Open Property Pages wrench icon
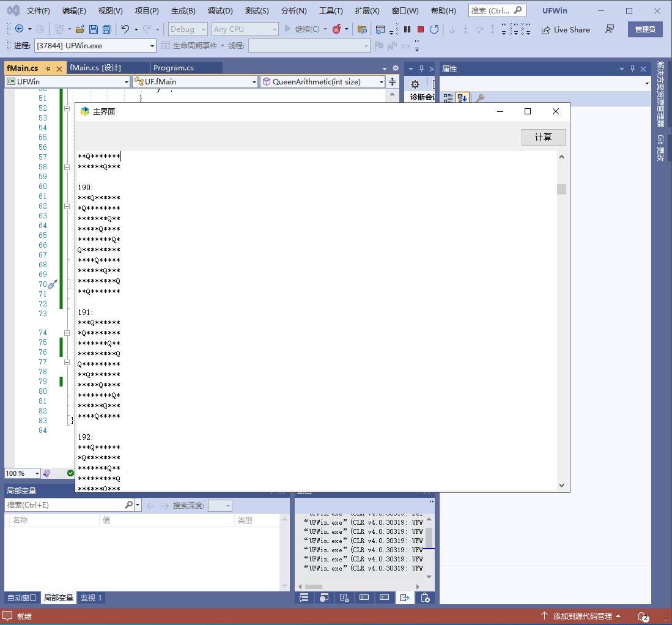 pos(480,98)
